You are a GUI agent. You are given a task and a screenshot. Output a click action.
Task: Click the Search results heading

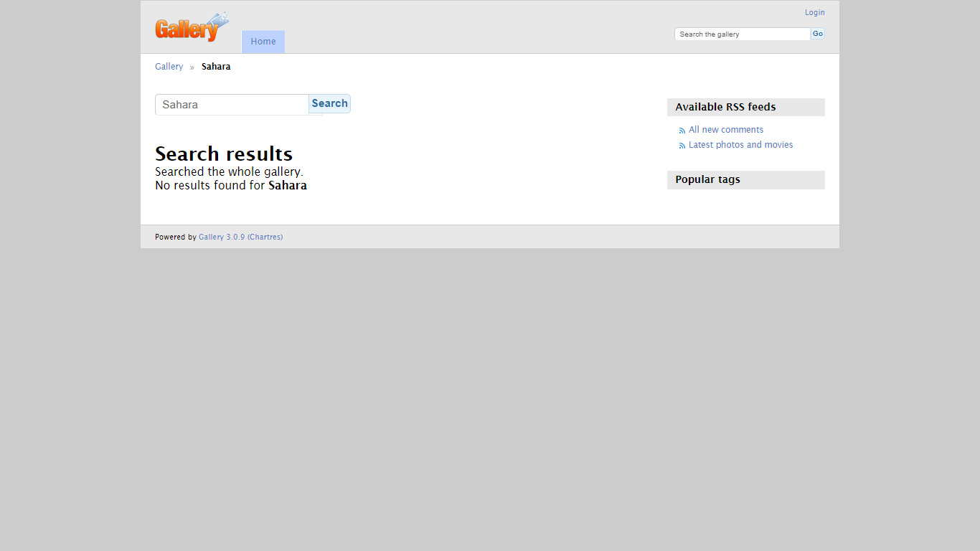click(224, 154)
